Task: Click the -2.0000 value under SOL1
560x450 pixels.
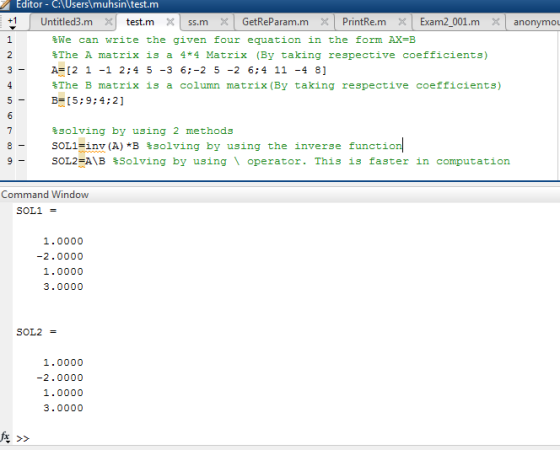Action: (x=60, y=256)
